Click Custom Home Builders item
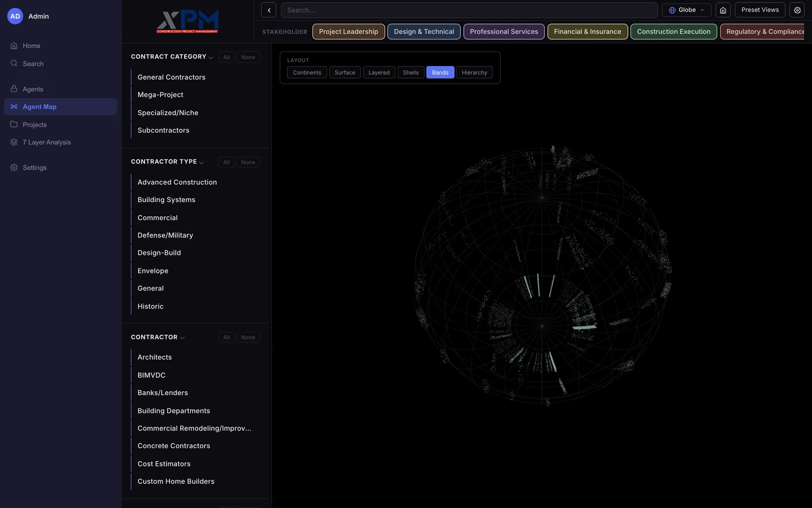 195,482
